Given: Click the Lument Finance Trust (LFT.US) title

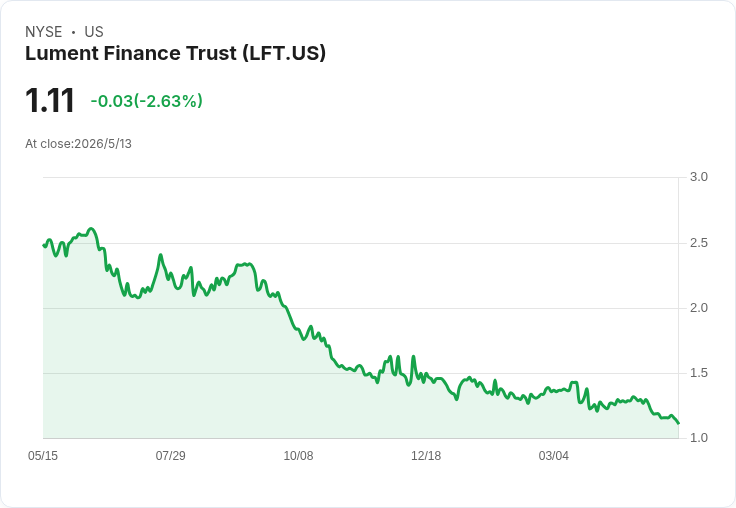Looking at the screenshot, I should [x=175, y=53].
